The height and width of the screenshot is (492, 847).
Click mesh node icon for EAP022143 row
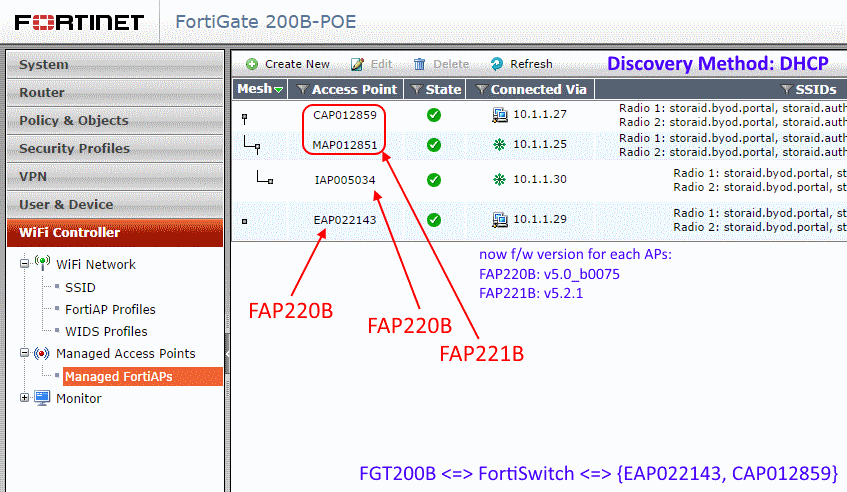(x=245, y=221)
